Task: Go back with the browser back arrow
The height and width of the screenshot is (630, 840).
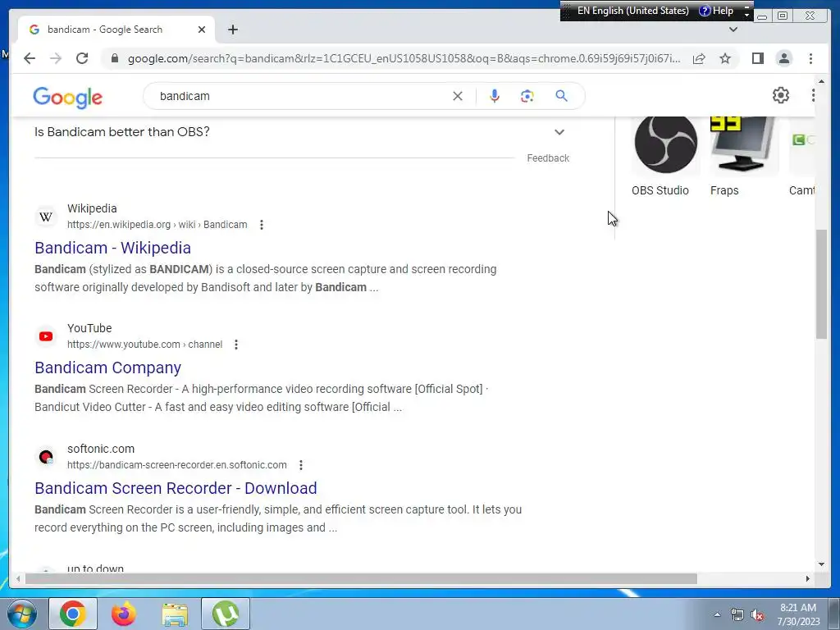Action: (x=30, y=58)
